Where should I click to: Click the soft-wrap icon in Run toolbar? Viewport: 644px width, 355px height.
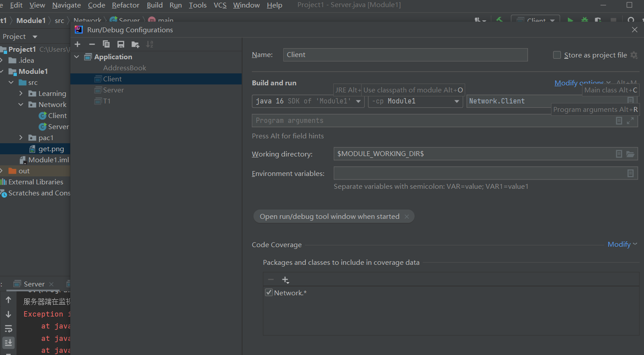point(8,328)
